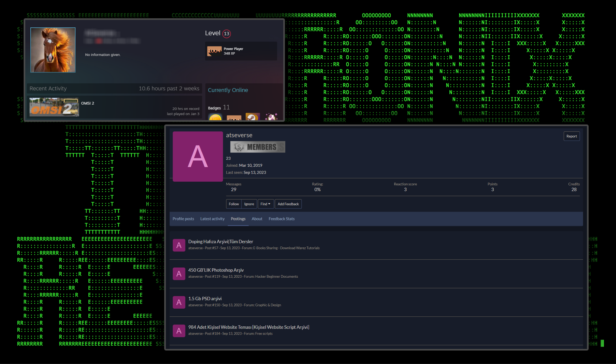The width and height of the screenshot is (616, 364).
Task: Switch to the Profile posts tab
Action: (183, 219)
